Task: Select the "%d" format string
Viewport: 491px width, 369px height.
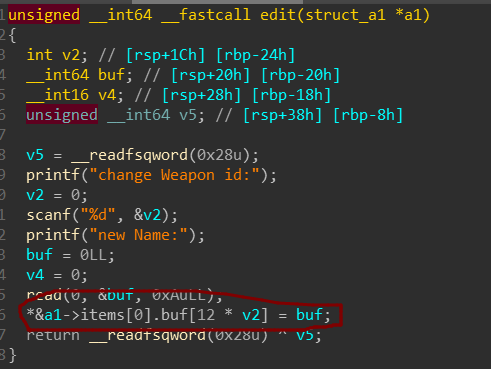Action: 98,215
